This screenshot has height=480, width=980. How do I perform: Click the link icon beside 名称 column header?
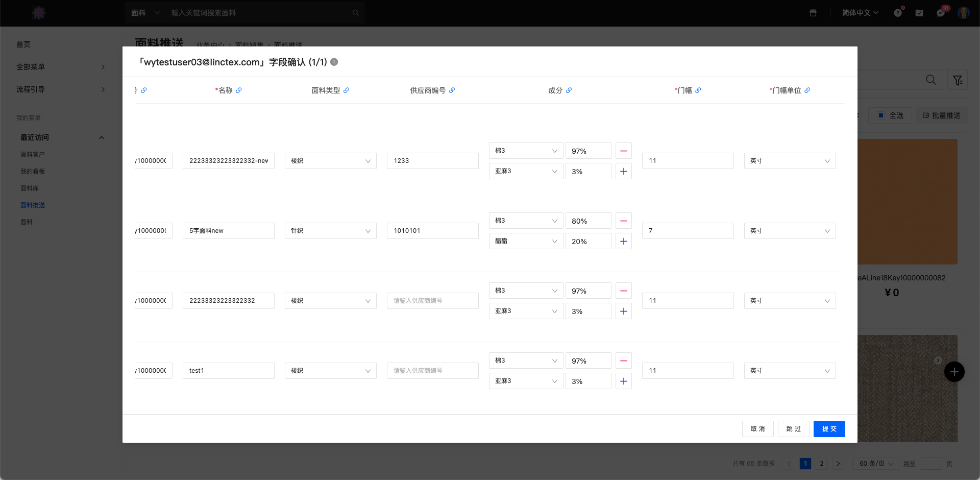(x=239, y=90)
